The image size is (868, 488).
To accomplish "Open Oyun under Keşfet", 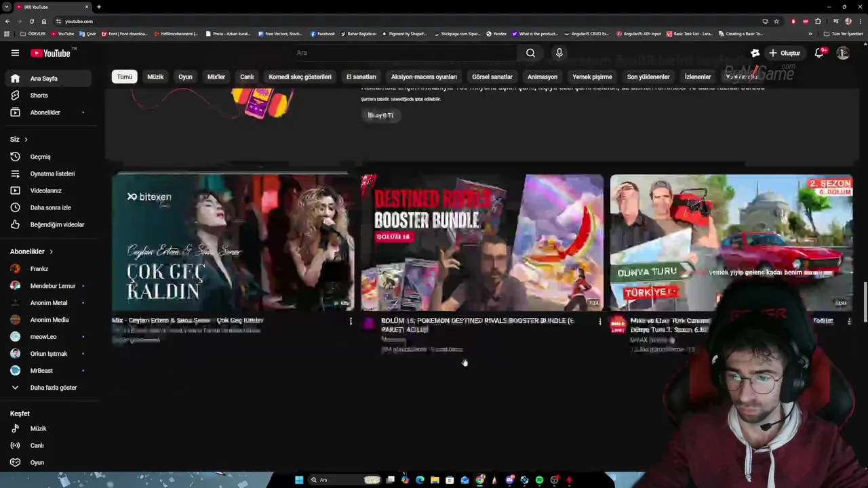I will (x=47, y=462).
